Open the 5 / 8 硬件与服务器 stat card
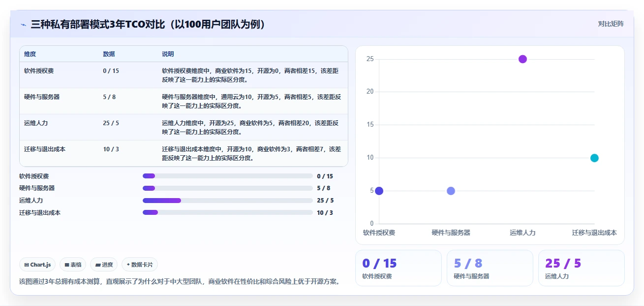The width and height of the screenshot is (644, 306). click(490, 268)
